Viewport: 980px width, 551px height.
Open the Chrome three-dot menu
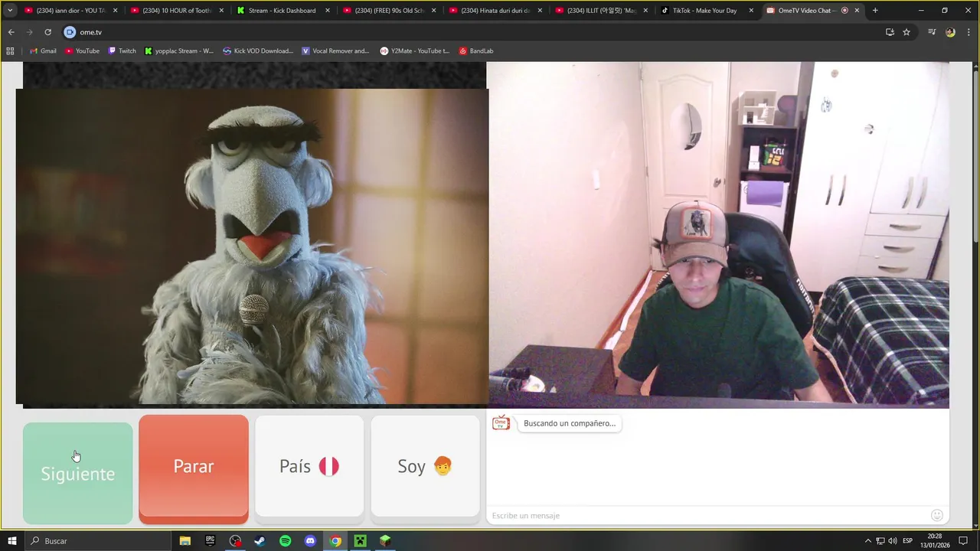pyautogui.click(x=969, y=32)
